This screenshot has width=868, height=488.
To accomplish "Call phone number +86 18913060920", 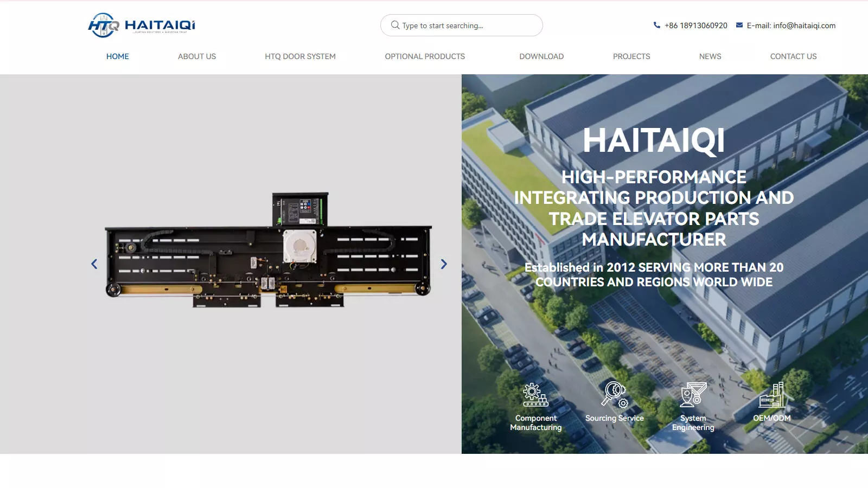I will 696,25.
